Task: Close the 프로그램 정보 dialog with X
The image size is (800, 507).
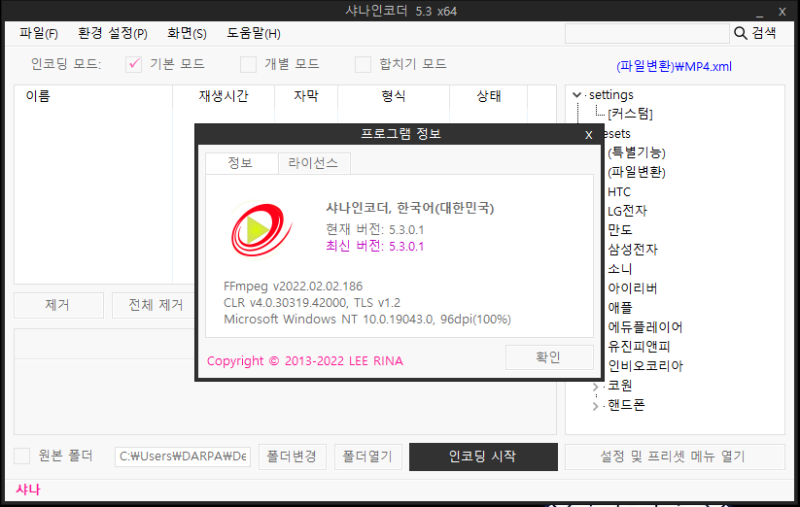Action: (589, 135)
